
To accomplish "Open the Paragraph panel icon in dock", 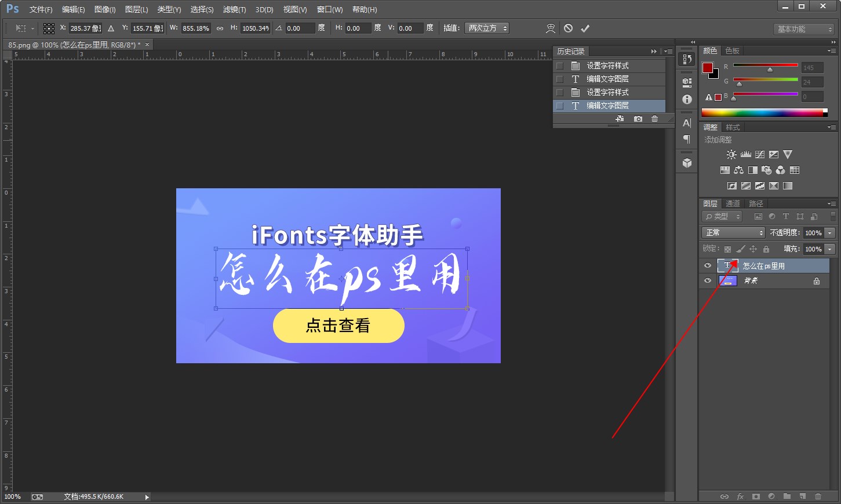I will (x=687, y=139).
